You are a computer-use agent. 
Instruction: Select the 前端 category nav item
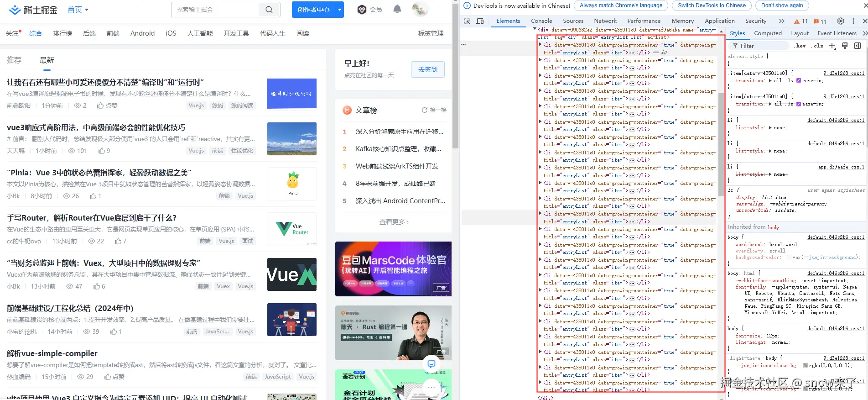pyautogui.click(x=113, y=33)
